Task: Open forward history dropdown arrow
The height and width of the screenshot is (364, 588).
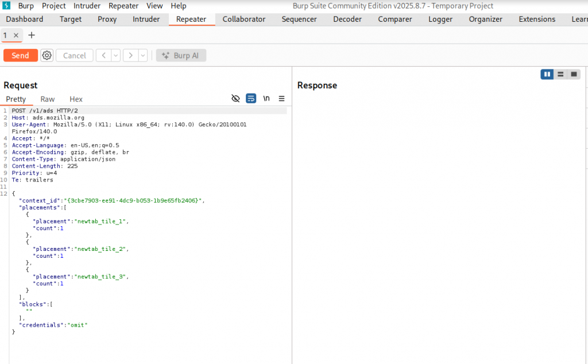Action: point(143,56)
